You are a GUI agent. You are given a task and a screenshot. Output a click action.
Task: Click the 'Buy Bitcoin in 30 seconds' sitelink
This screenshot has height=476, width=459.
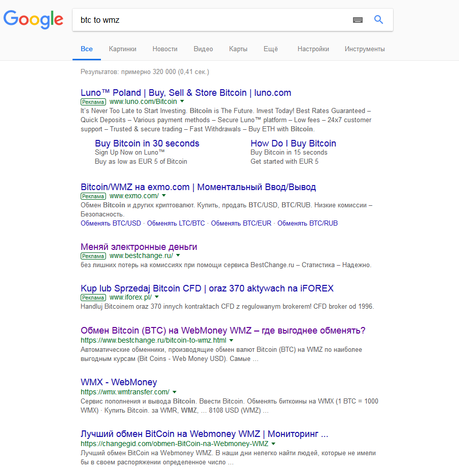147,143
